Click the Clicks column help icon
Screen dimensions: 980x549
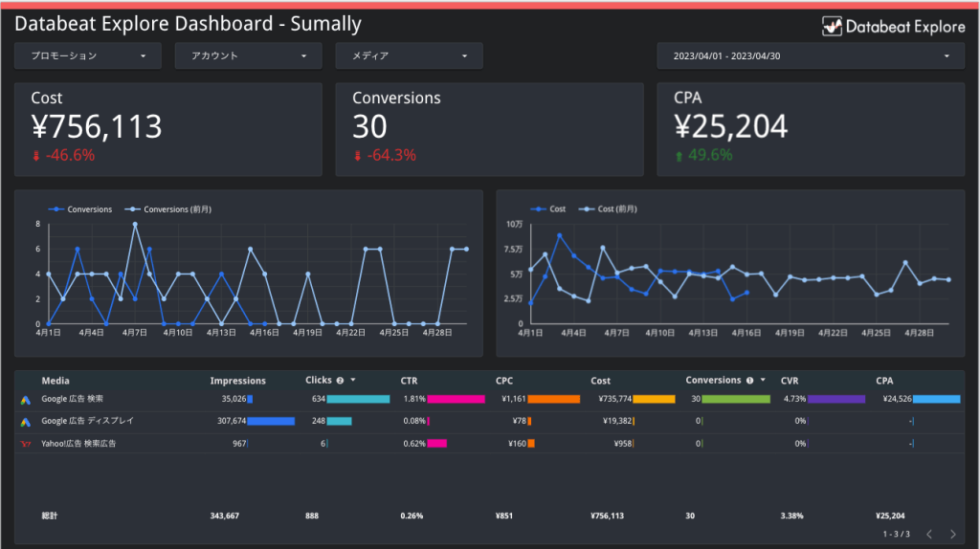tap(340, 381)
